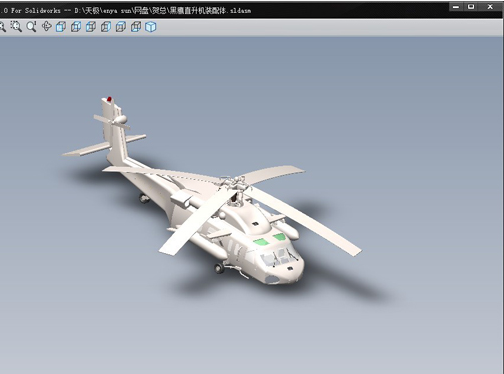Activate the rotate view tool
The height and width of the screenshot is (374, 504).
click(x=46, y=26)
